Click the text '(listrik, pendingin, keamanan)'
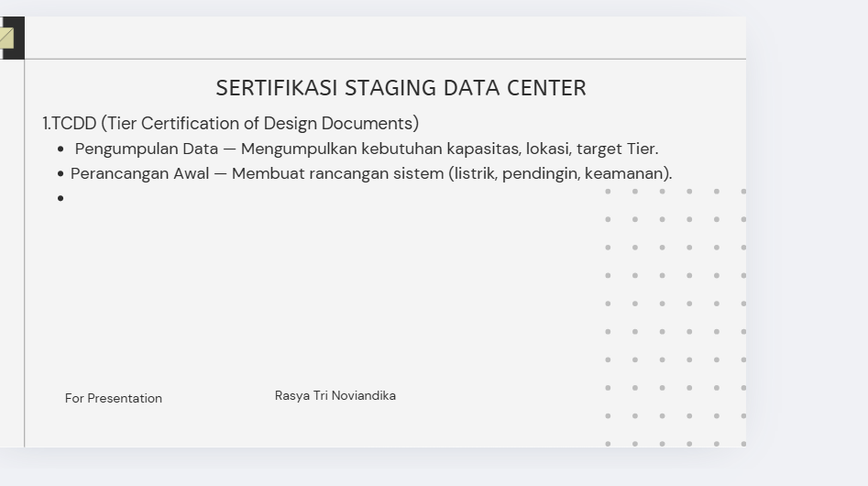868x486 pixels. coord(559,173)
